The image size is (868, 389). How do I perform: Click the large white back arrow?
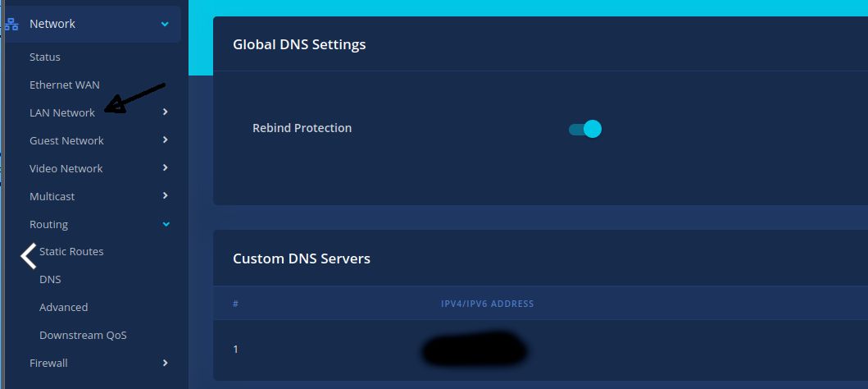[x=29, y=256]
